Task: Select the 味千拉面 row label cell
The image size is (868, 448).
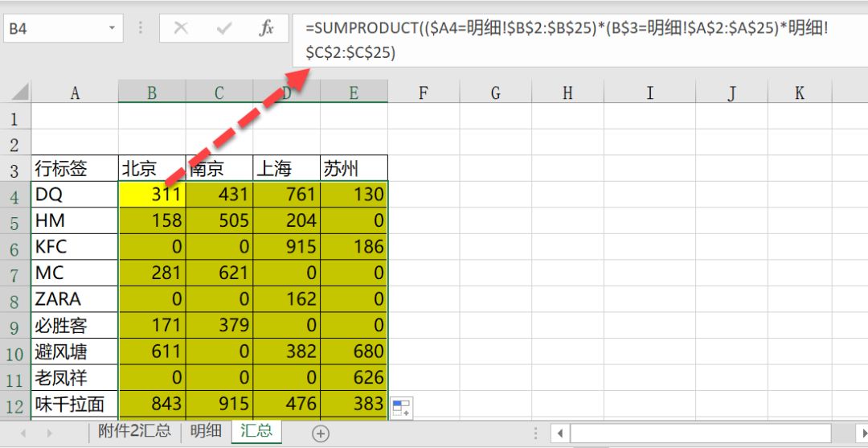Action: [x=75, y=405]
